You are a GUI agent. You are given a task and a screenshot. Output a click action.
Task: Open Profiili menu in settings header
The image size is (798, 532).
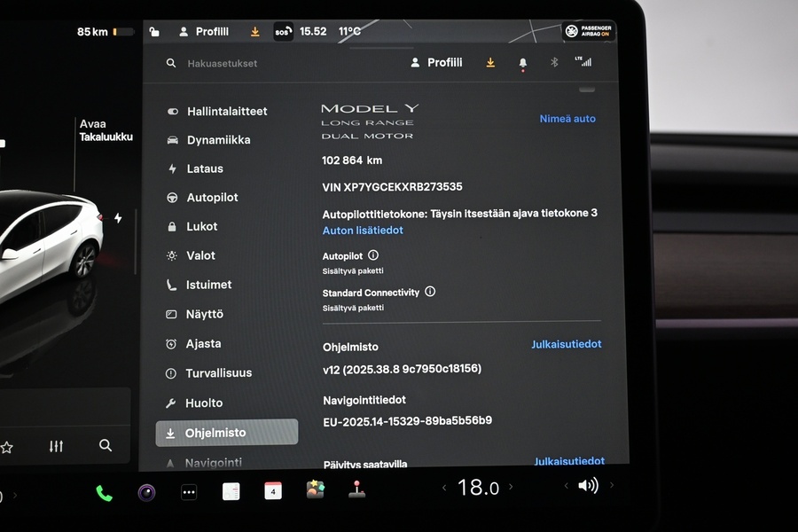(436, 63)
